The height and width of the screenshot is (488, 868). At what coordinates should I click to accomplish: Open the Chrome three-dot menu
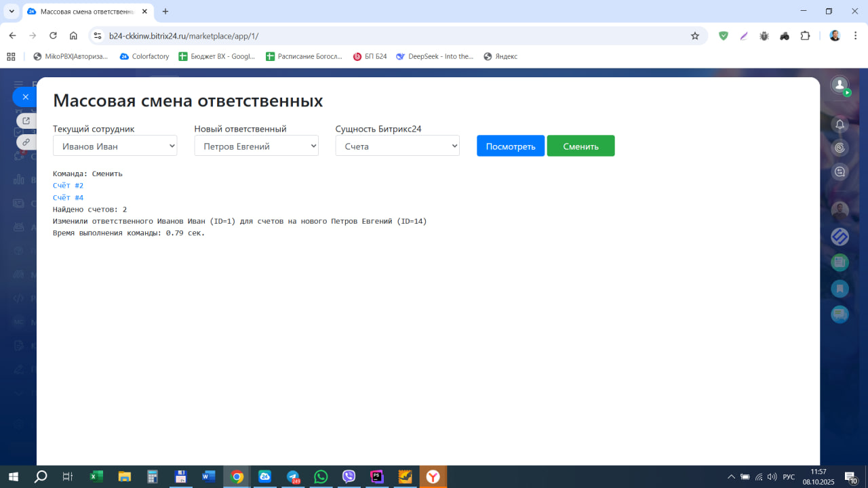click(854, 36)
